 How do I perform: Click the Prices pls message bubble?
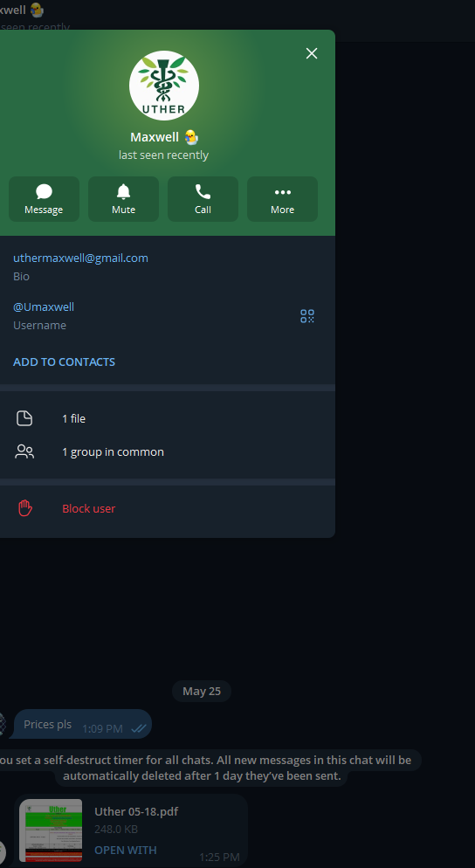pyautogui.click(x=82, y=724)
